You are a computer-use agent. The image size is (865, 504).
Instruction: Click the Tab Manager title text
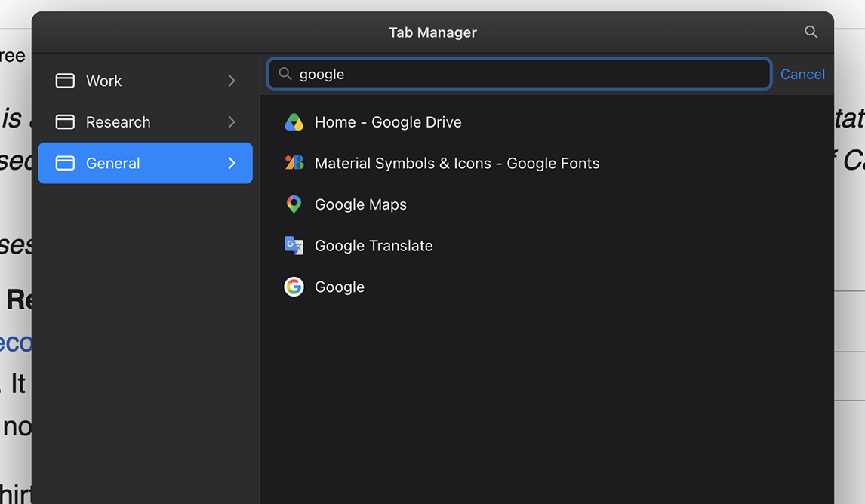pyautogui.click(x=432, y=32)
